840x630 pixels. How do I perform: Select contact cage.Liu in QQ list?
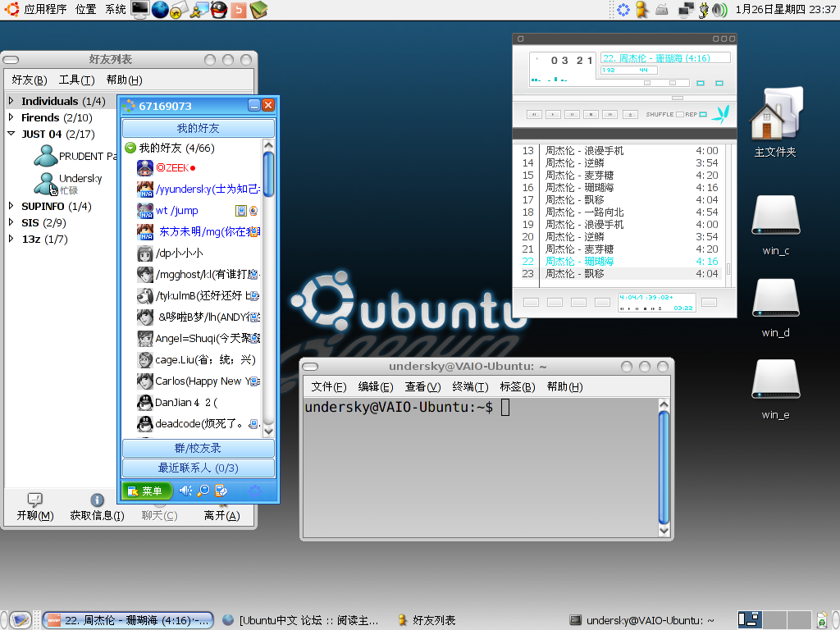point(199,359)
